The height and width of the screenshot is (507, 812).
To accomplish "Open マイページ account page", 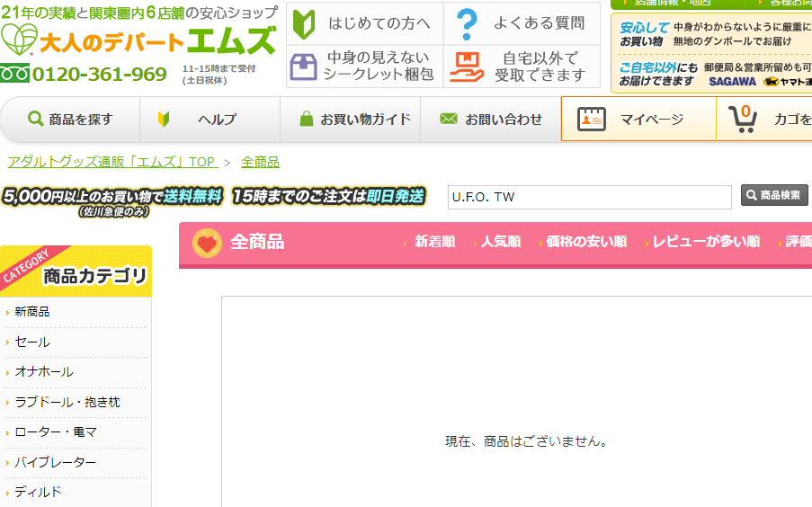I will pyautogui.click(x=638, y=120).
